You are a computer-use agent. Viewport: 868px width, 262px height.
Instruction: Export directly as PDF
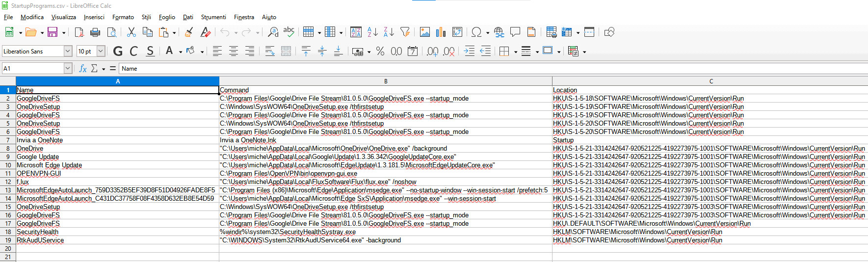pyautogui.click(x=79, y=32)
